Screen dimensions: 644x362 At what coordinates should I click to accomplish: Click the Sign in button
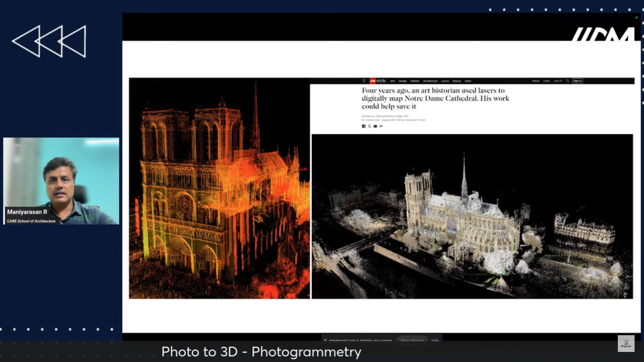pyautogui.click(x=578, y=81)
